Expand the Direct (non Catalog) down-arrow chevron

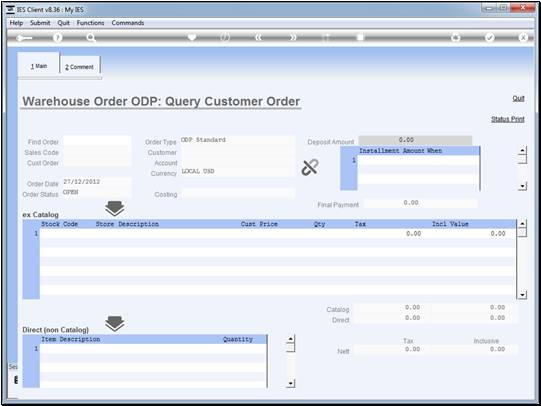[115, 324]
